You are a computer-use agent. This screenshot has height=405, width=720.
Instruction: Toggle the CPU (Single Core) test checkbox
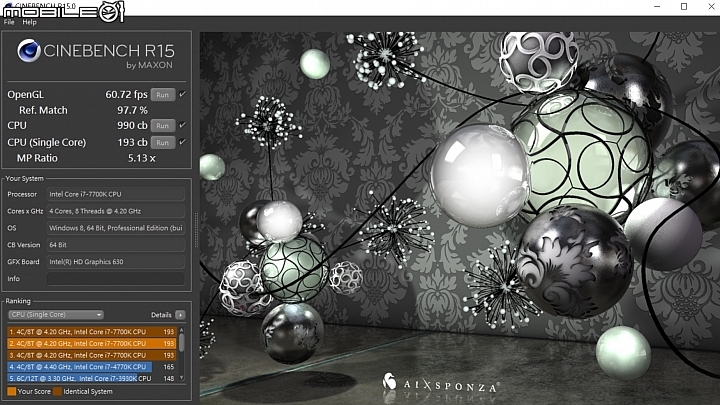click(x=182, y=142)
